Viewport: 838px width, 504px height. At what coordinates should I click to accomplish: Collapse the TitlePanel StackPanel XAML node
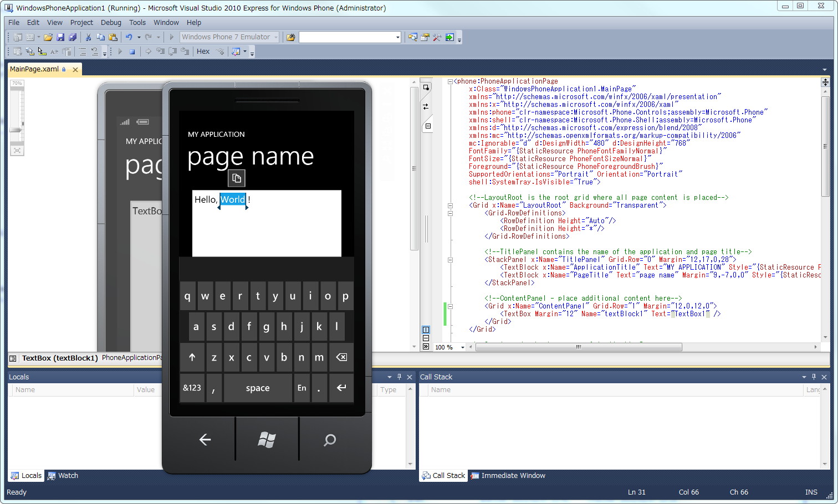[x=450, y=260]
